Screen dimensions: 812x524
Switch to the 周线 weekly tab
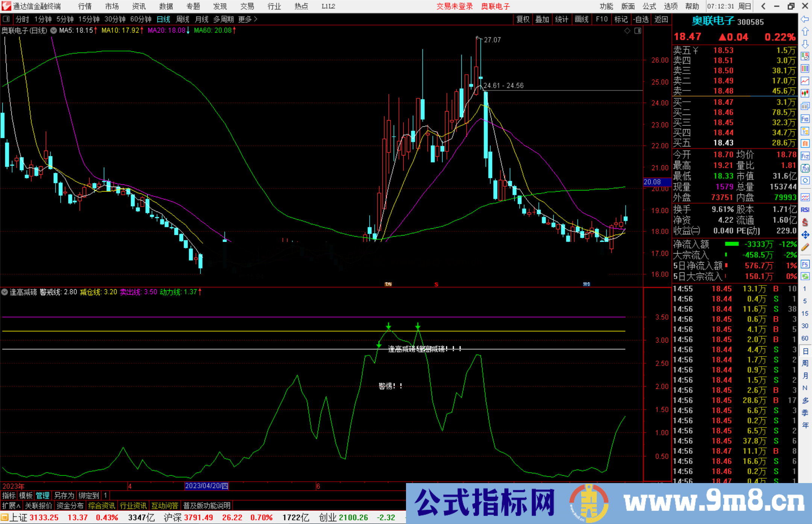(x=183, y=19)
